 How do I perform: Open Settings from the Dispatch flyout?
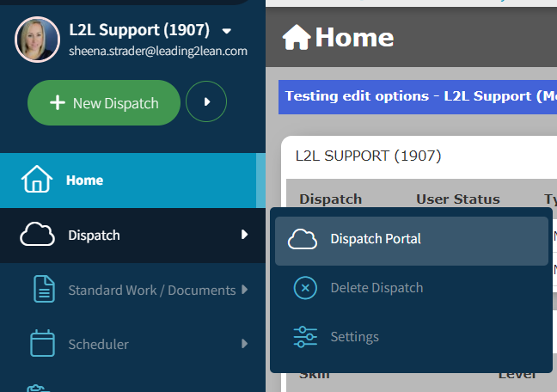pyautogui.click(x=354, y=337)
